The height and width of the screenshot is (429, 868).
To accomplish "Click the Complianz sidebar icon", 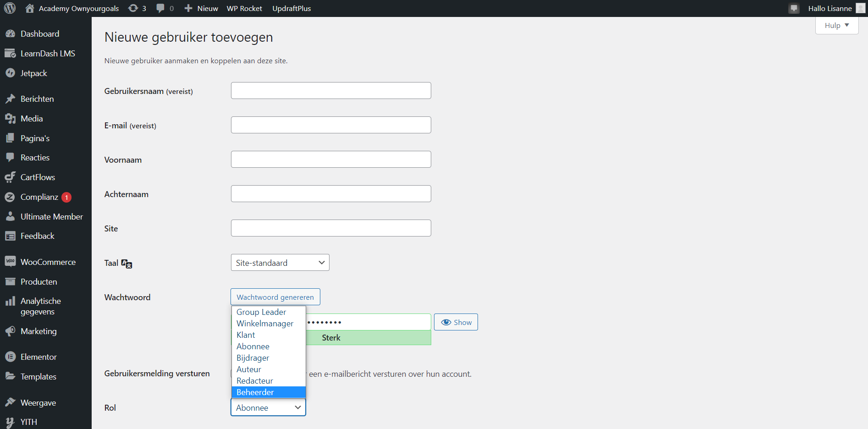I will (x=10, y=197).
